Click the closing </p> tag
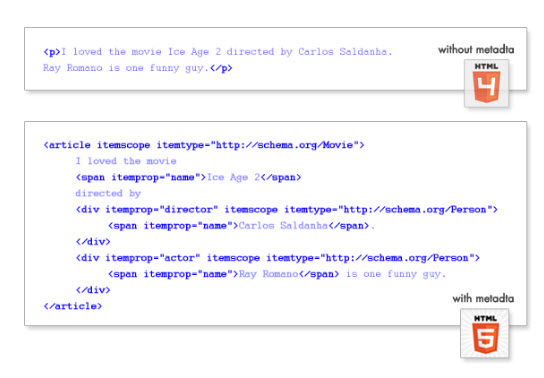Screen dimensions: 544x378 click(x=221, y=68)
